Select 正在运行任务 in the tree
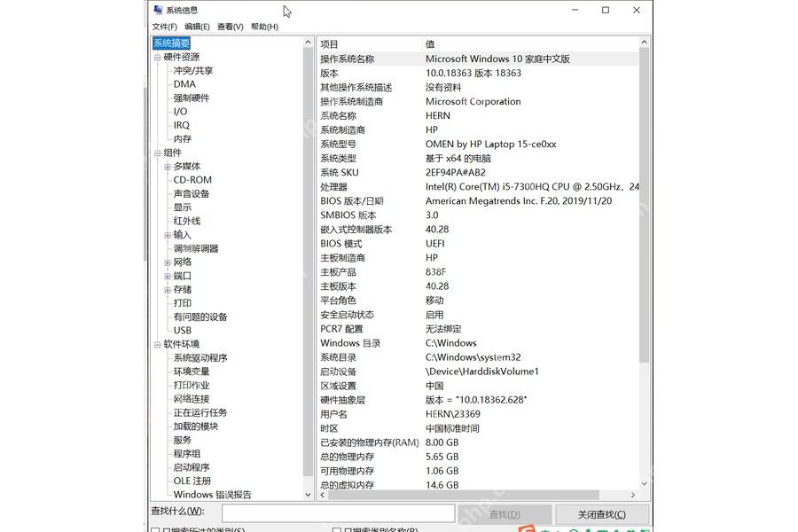 (200, 412)
